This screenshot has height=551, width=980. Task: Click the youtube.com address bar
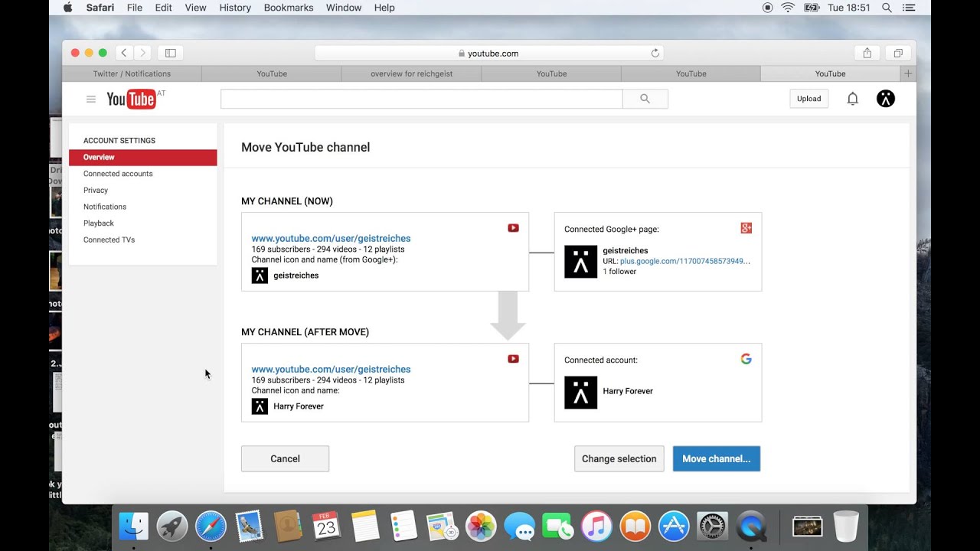coord(488,54)
